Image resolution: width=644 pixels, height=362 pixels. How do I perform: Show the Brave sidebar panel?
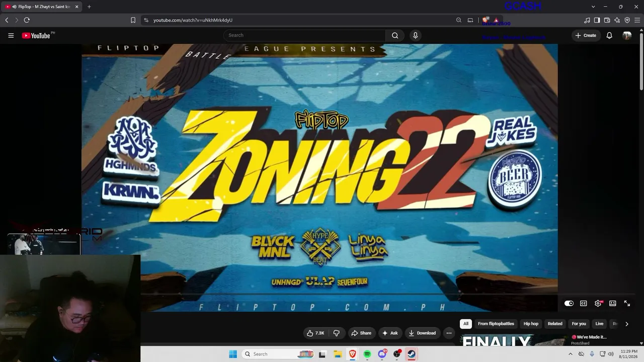pyautogui.click(x=597, y=20)
